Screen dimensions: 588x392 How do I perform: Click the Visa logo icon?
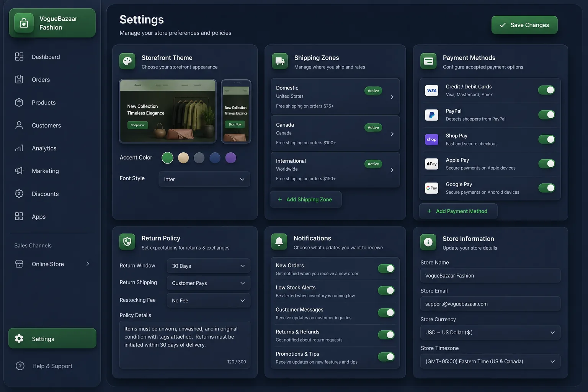click(x=432, y=90)
